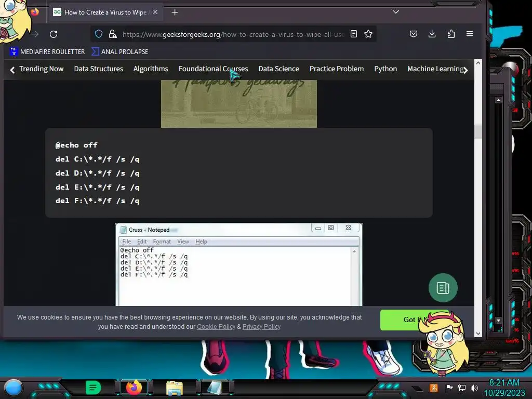
Task: Open the Privacy Policy link
Action: (x=262, y=327)
